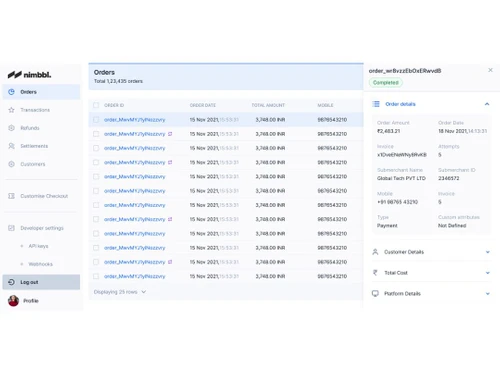Expand the Platform Details chevron

[488, 294]
